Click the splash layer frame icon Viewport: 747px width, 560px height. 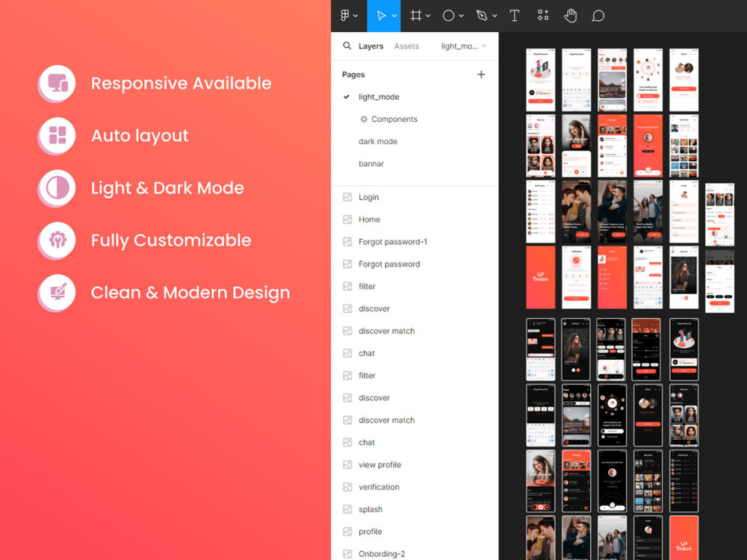(348, 509)
